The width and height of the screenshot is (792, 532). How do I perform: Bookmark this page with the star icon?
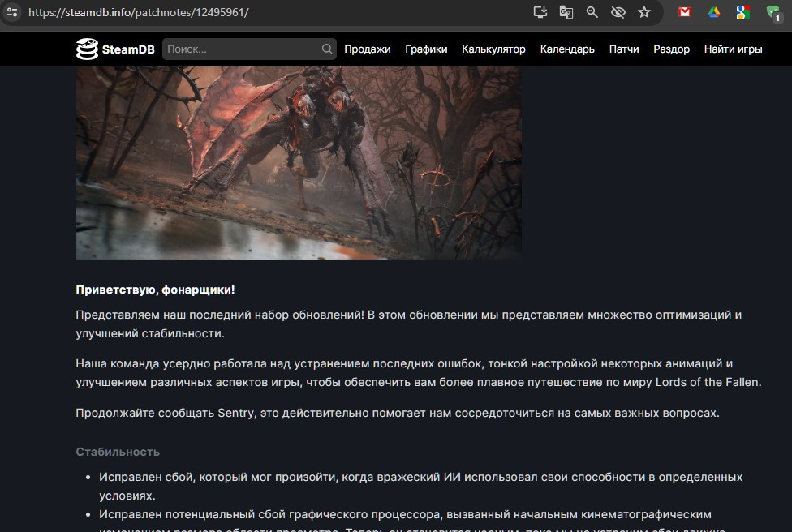click(x=644, y=12)
